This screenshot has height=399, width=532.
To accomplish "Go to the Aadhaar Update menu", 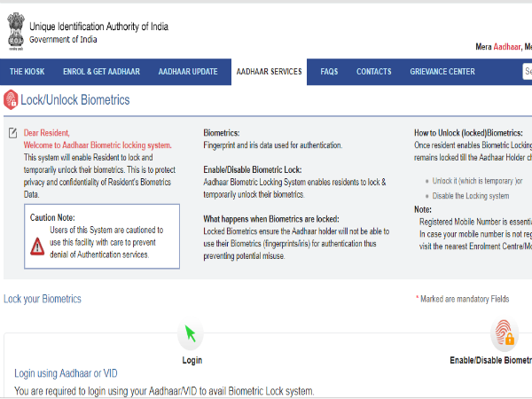I will tap(187, 72).
